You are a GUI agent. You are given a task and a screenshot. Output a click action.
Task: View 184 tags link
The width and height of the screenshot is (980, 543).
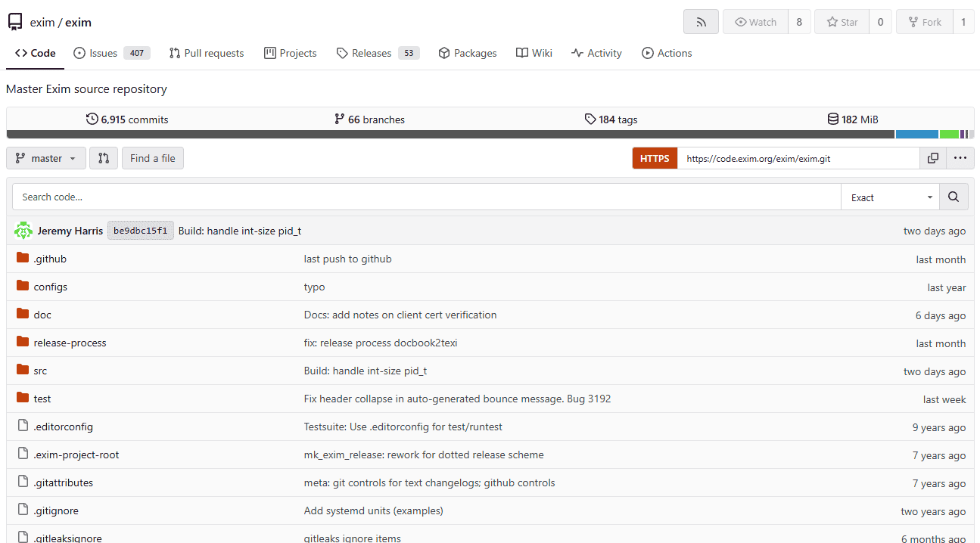(611, 119)
